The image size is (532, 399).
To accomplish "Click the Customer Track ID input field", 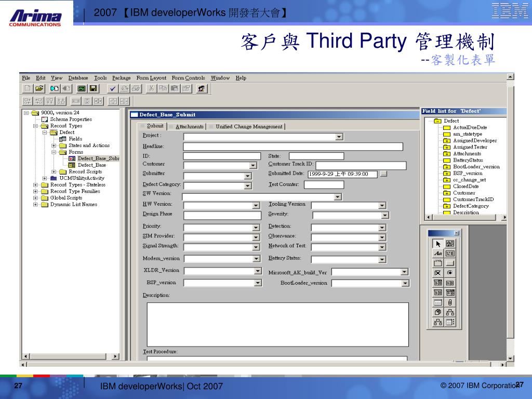I will (361, 166).
